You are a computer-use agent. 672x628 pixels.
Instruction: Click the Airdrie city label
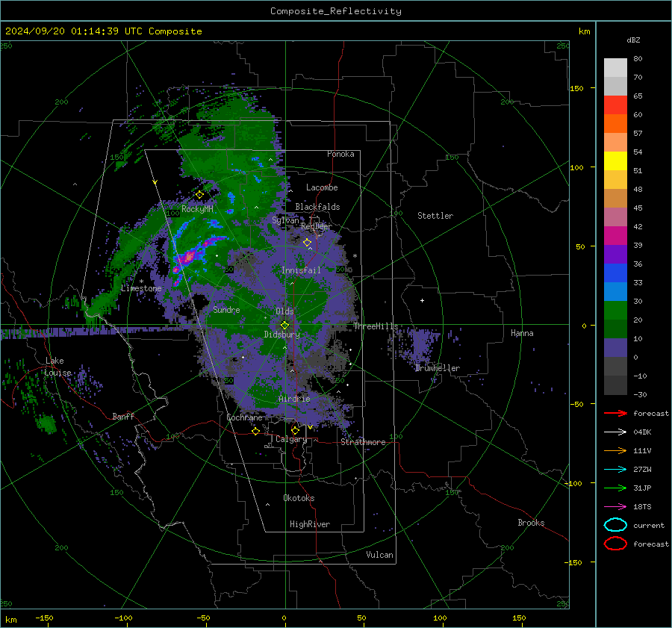(x=294, y=399)
